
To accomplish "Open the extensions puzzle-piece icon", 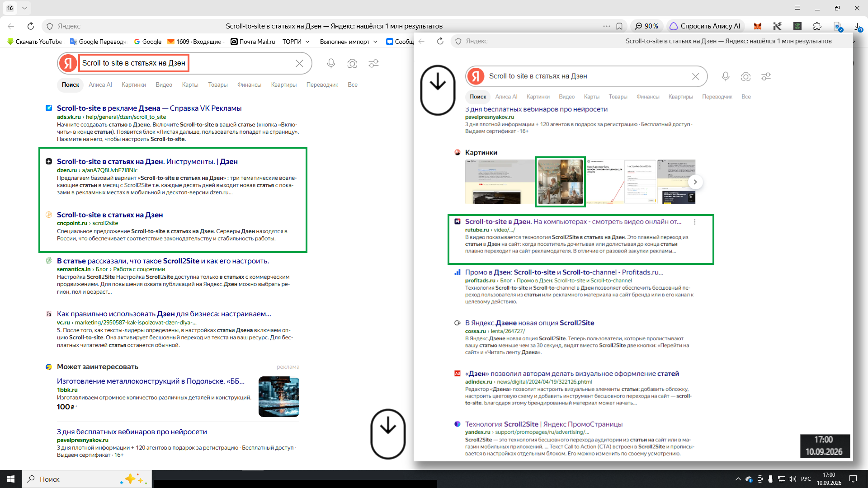I will [817, 26].
